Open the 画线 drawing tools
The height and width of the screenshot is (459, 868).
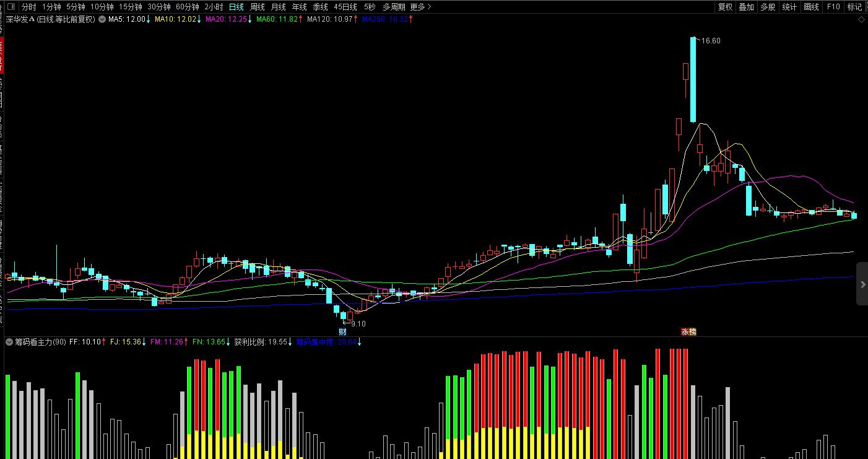[x=811, y=7]
